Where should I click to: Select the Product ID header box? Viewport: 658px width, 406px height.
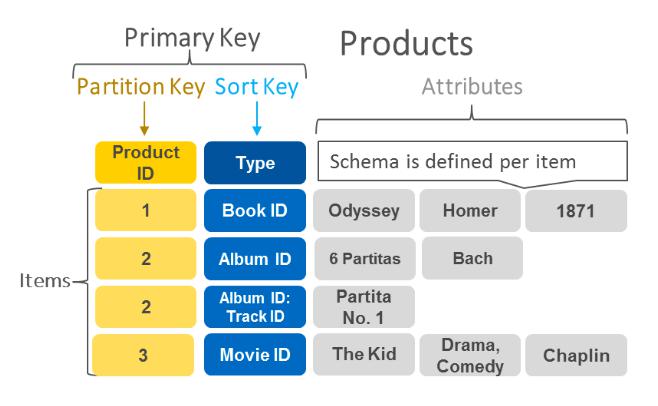[146, 162]
